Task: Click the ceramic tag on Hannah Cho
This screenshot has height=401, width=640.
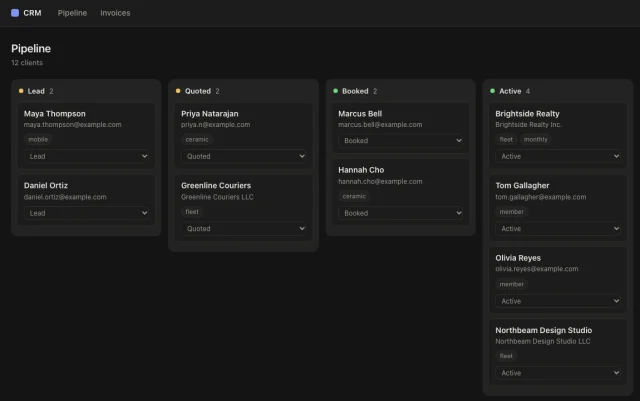Action: (x=354, y=196)
